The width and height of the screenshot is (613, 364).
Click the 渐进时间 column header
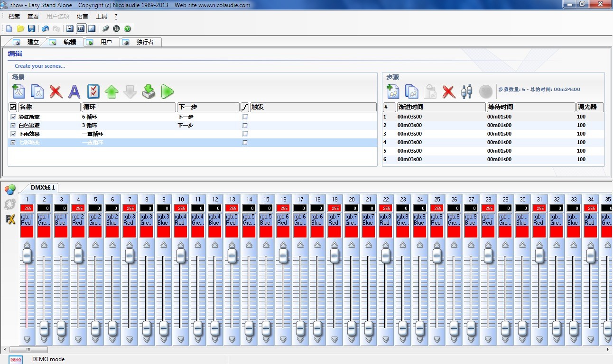coord(441,107)
